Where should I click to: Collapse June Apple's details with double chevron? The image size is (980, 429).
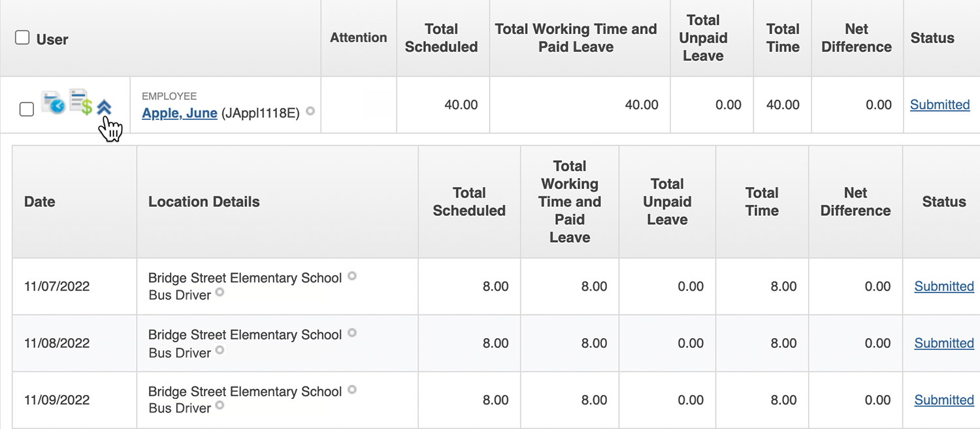point(104,108)
